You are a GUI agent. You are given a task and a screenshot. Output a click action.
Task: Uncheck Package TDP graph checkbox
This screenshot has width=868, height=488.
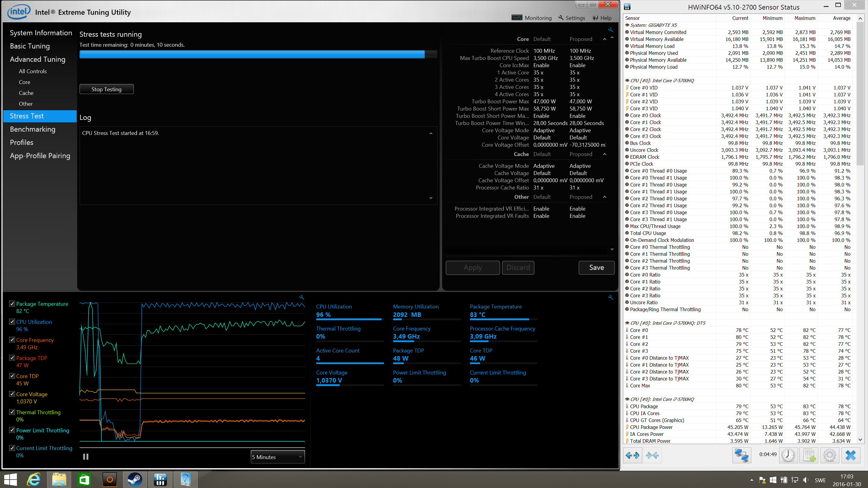pos(12,358)
